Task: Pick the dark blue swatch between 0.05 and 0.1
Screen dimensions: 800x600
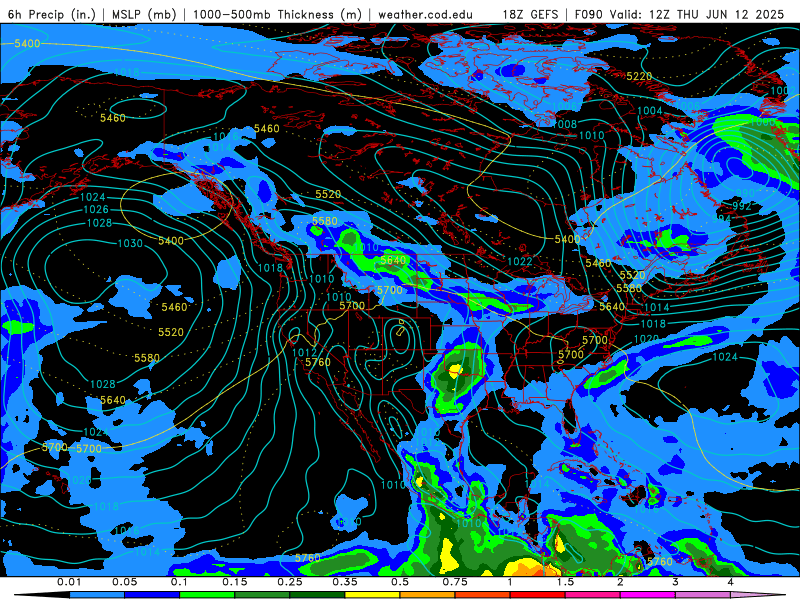Action: pyautogui.click(x=152, y=595)
